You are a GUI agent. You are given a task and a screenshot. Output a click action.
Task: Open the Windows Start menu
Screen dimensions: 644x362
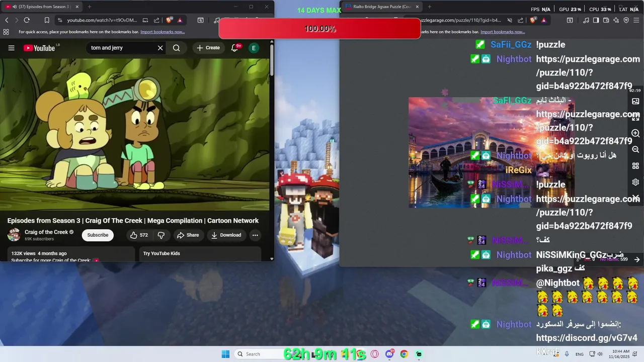225,354
